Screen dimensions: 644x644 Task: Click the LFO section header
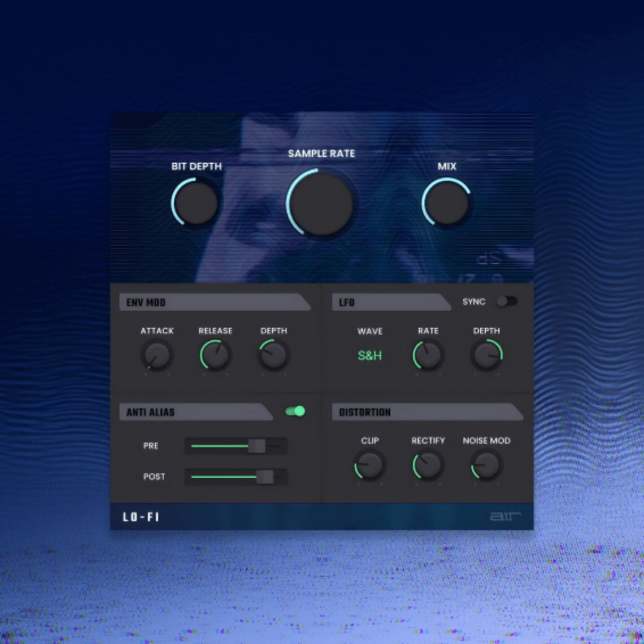click(391, 302)
